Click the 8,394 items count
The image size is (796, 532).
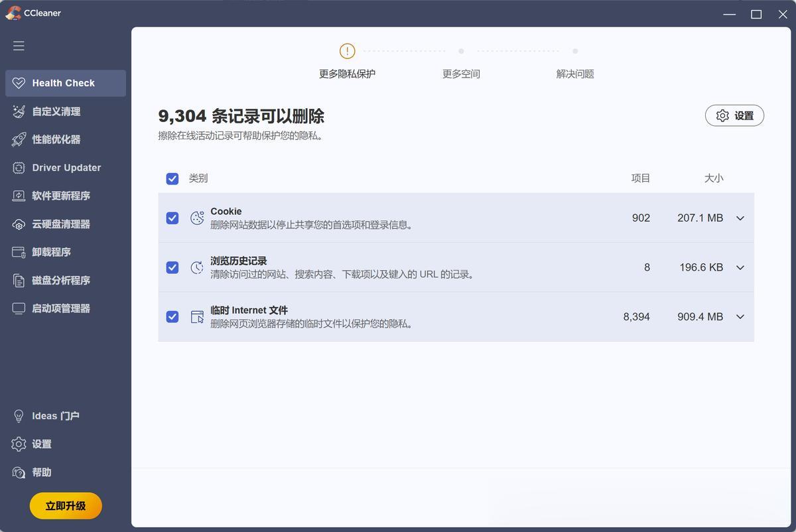(637, 317)
